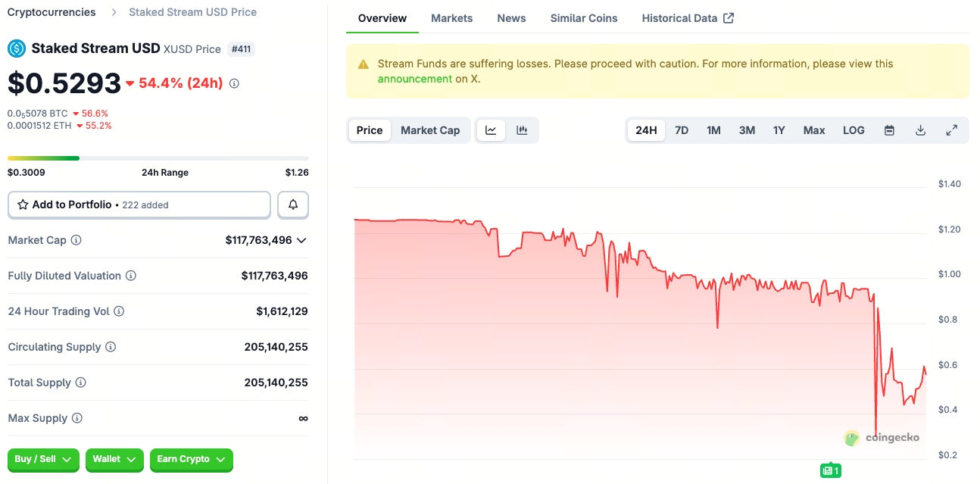
Task: Select the line chart icon
Action: (x=491, y=130)
